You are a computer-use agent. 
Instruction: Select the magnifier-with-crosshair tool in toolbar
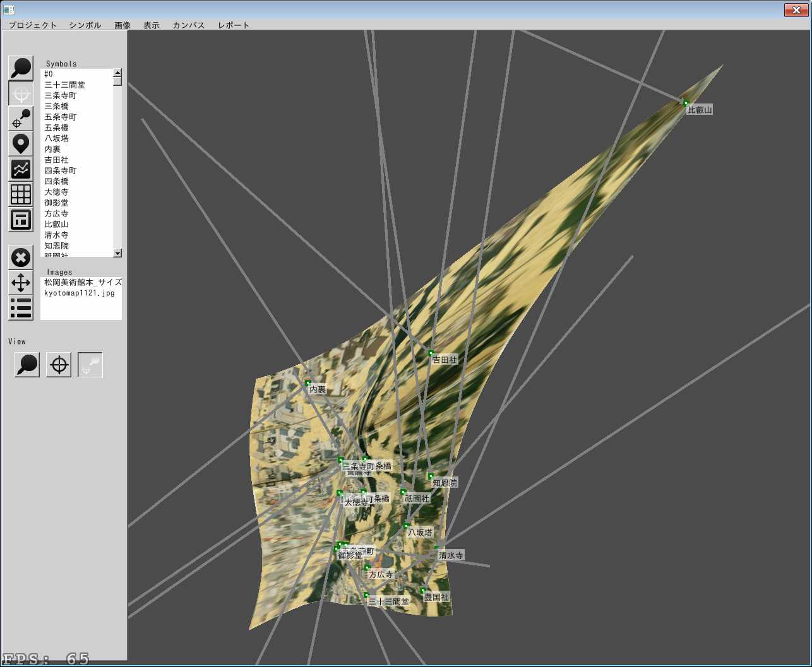[x=21, y=119]
